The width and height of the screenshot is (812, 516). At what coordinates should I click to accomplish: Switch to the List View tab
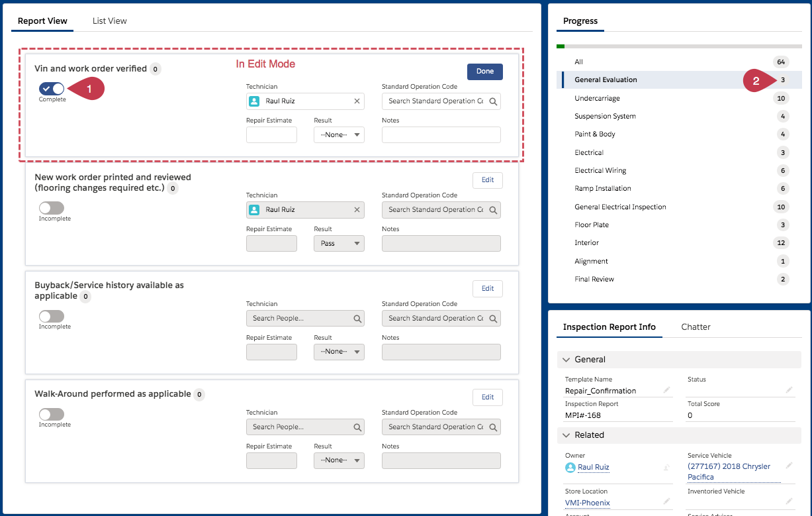[110, 21]
